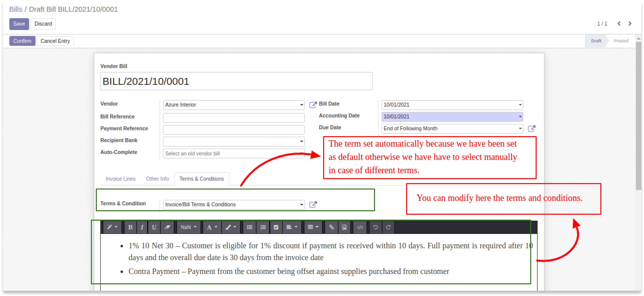Click the bill number BILL/2021/10/0001 field
Screen dimensions: 644x296
(236, 81)
